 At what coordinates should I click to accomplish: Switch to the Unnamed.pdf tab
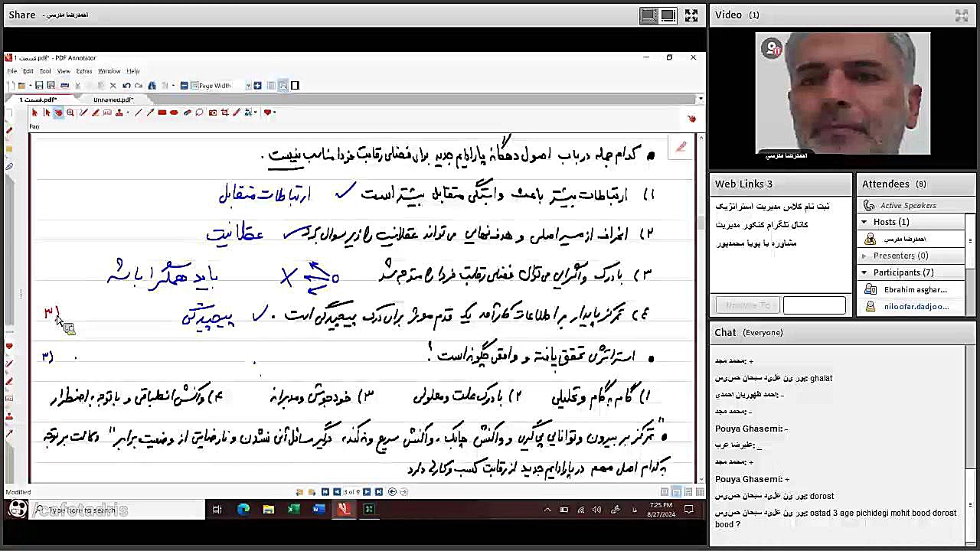(113, 99)
